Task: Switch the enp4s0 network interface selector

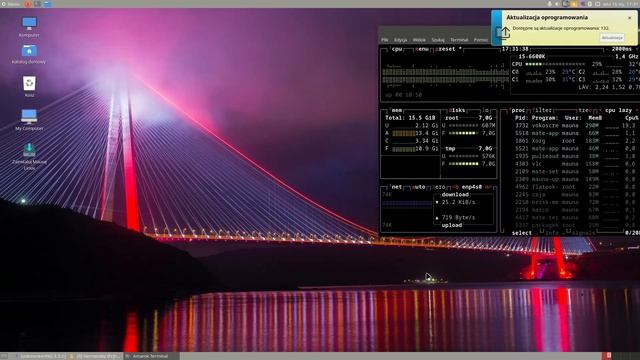Action: (471, 187)
